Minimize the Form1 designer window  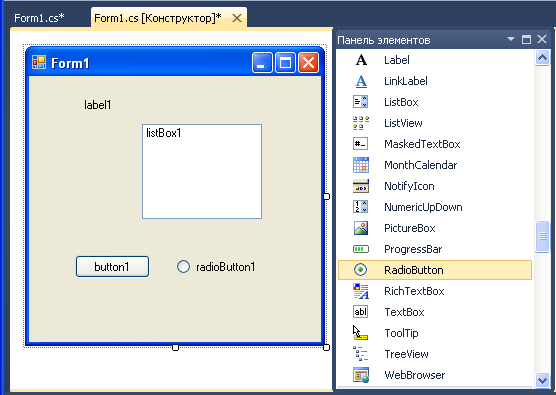(262, 62)
